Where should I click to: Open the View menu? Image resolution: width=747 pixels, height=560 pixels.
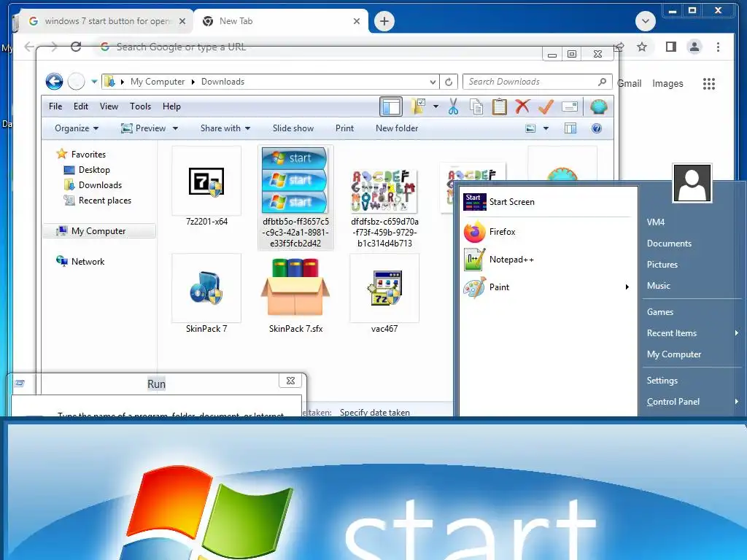pyautogui.click(x=109, y=106)
